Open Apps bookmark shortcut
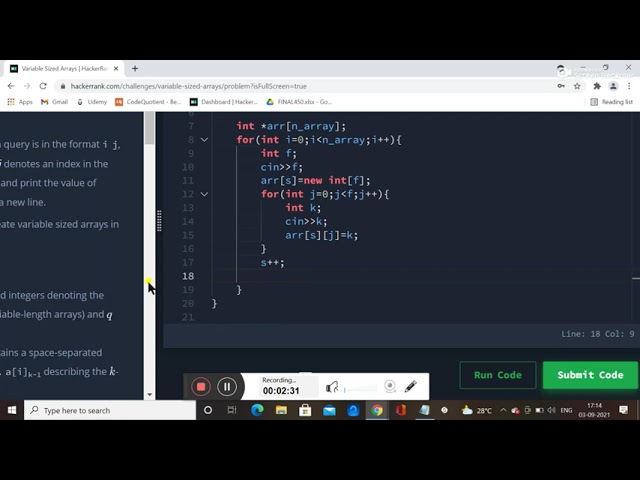 coord(20,102)
